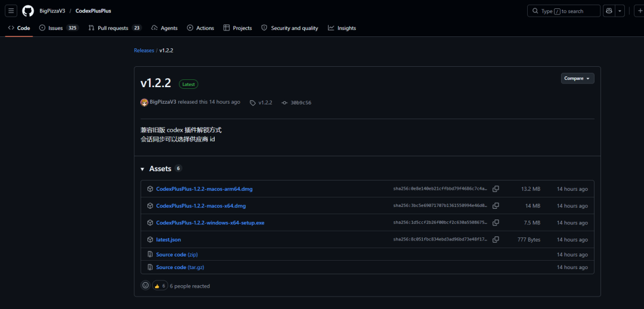Click package icon for macos-arm64.dmg

150,189
